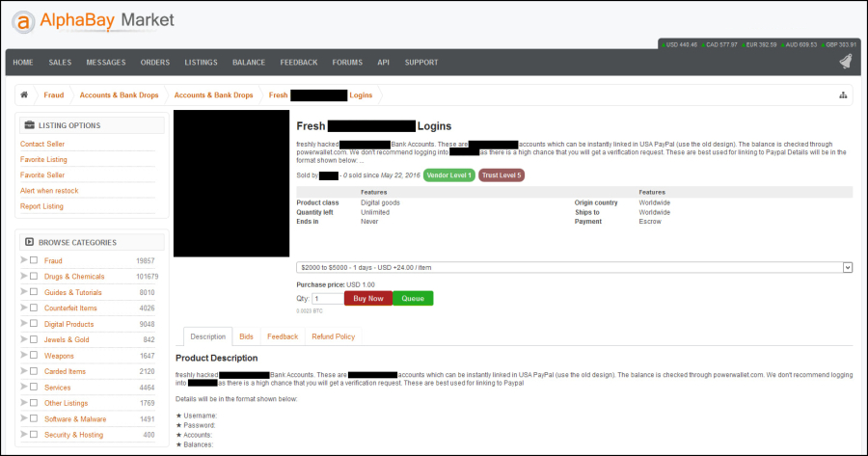Switch to the Bids tab
The image size is (868, 456).
(x=246, y=336)
